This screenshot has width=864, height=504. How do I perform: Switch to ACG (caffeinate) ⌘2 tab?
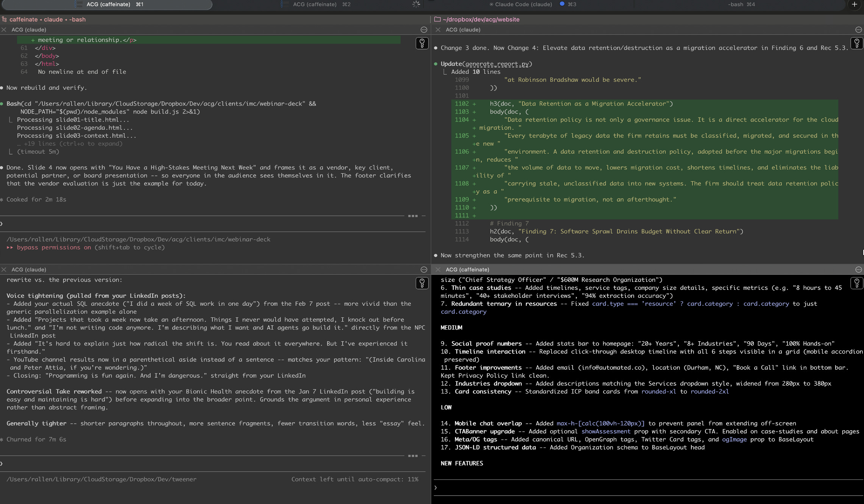tap(321, 5)
